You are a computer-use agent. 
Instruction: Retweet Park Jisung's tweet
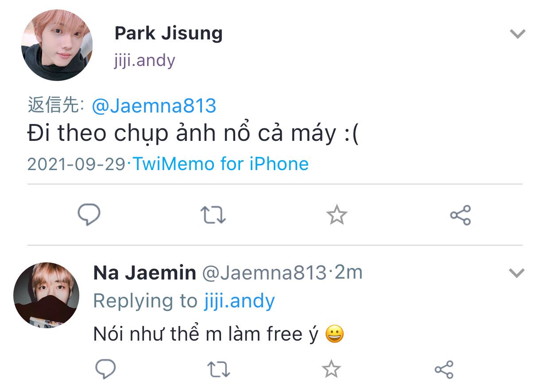click(213, 215)
